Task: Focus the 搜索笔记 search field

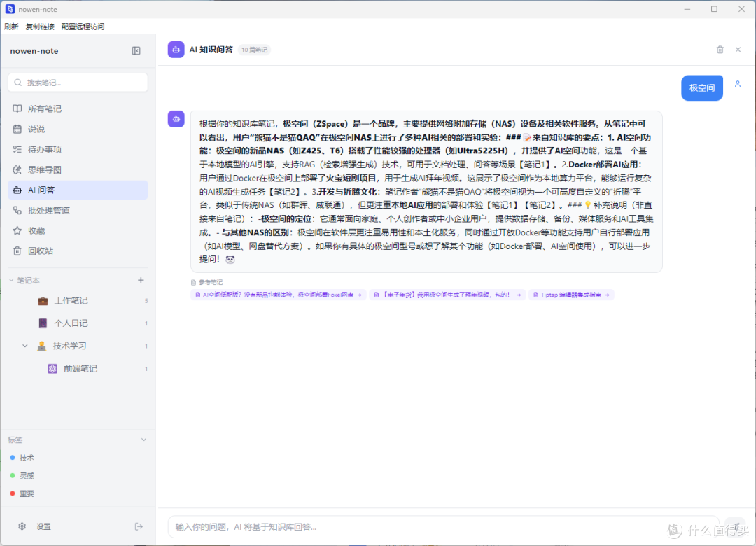Action: coord(78,83)
